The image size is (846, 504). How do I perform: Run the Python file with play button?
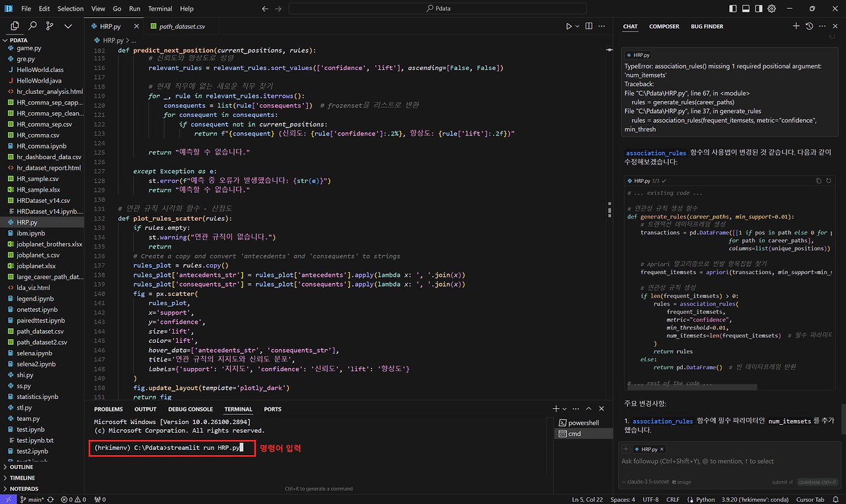coord(568,26)
